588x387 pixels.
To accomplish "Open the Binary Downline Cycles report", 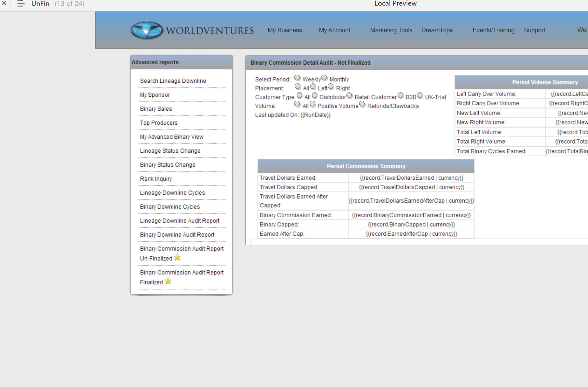I will 170,207.
